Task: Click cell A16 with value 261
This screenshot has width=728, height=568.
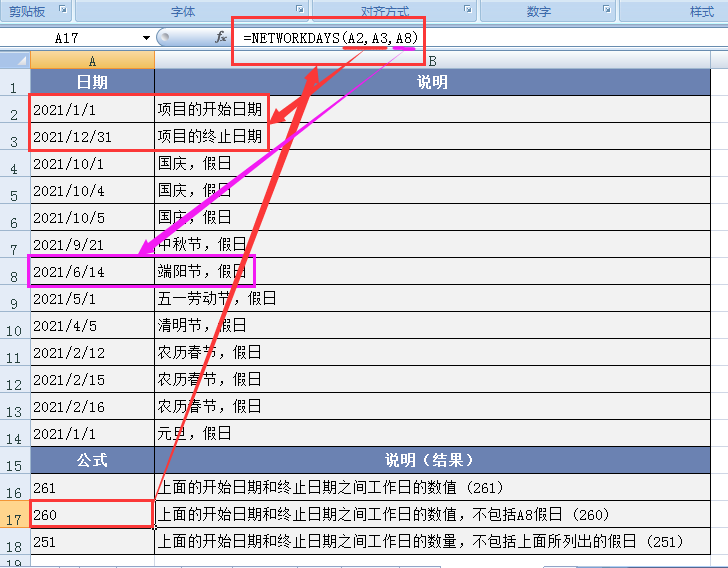Action: coord(92,487)
